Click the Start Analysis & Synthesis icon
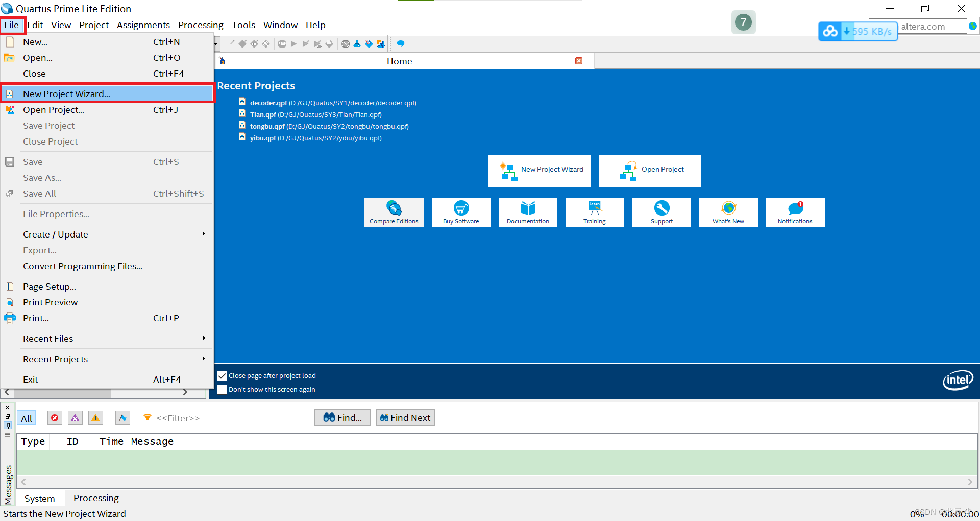 click(x=305, y=44)
